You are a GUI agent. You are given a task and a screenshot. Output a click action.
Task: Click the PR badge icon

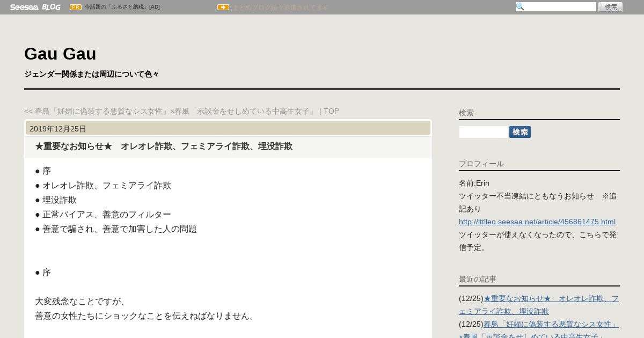76,7
